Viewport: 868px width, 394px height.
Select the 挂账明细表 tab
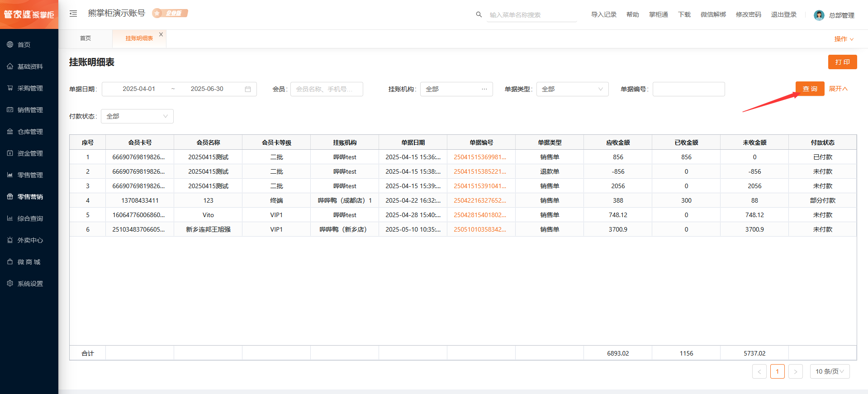139,38
